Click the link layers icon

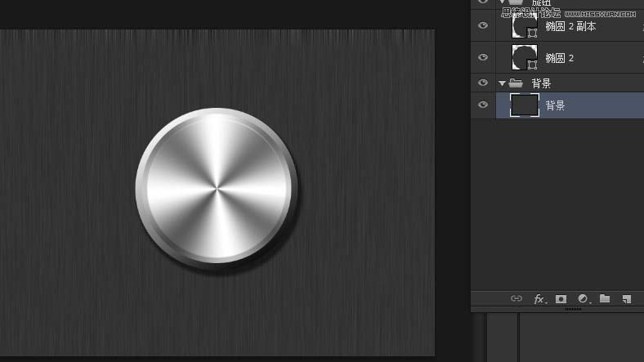[517, 299]
